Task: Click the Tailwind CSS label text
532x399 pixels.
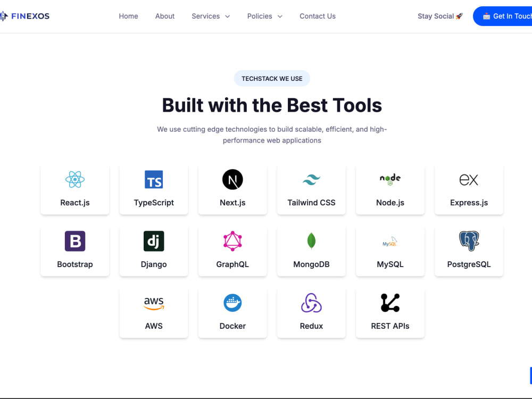Action: [311, 203]
